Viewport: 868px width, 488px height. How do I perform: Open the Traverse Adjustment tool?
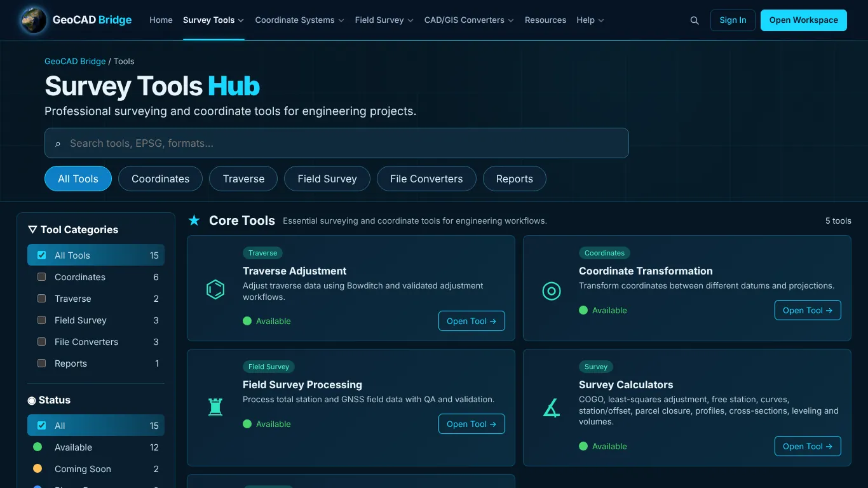click(x=471, y=321)
